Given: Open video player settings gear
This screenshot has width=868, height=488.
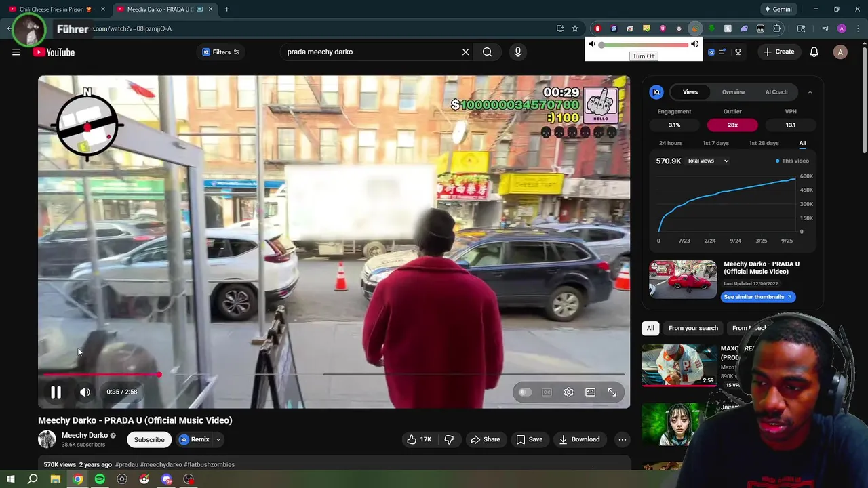Looking at the screenshot, I should click(x=568, y=392).
